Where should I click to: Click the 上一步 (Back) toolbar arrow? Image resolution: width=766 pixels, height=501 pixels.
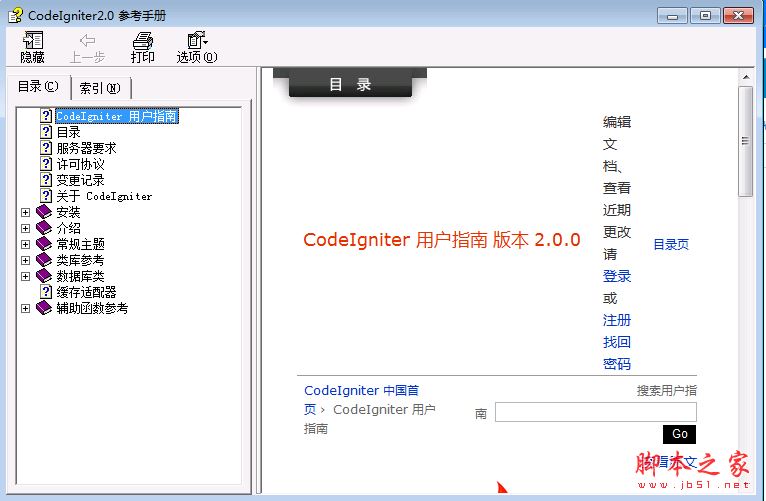87,47
